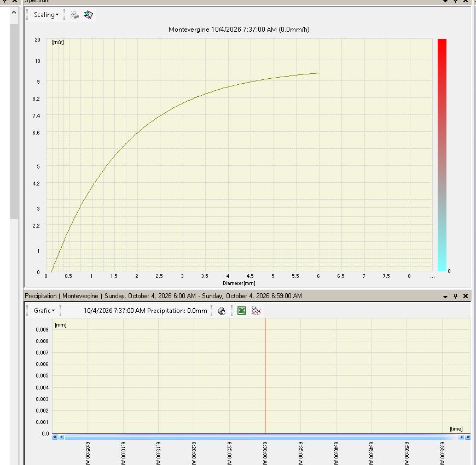
Task: Click the red-to-cyan color scale bar
Action: (442, 155)
